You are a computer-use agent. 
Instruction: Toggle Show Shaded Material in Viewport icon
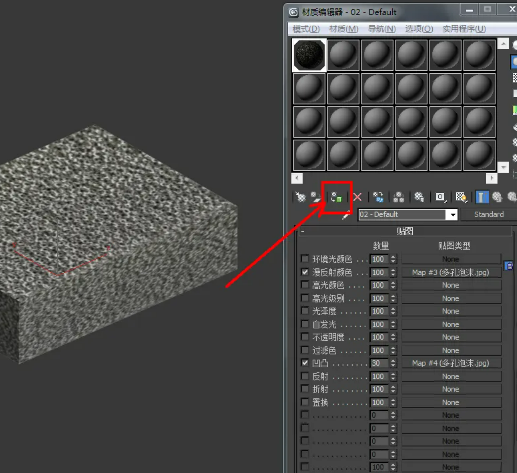coord(461,197)
